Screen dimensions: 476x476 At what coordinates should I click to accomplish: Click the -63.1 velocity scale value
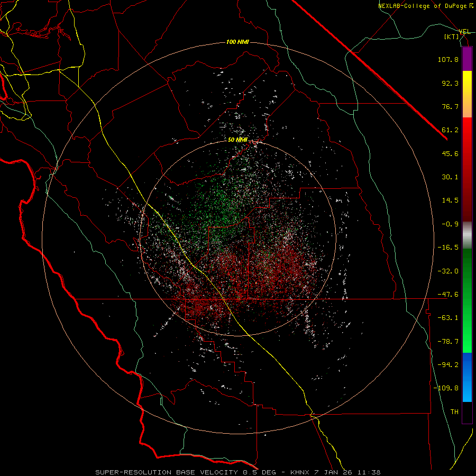click(x=448, y=318)
